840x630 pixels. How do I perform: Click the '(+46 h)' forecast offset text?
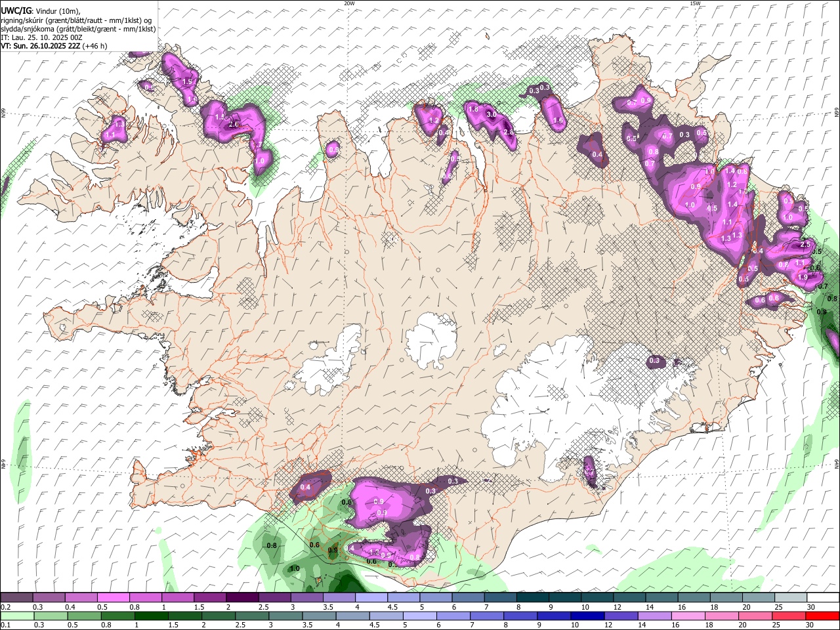point(94,46)
